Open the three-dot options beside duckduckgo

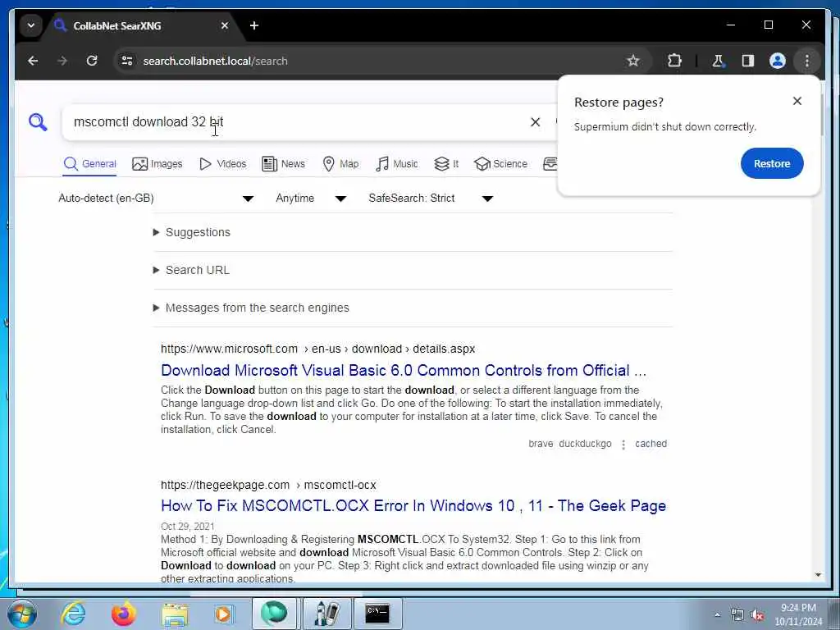point(623,444)
